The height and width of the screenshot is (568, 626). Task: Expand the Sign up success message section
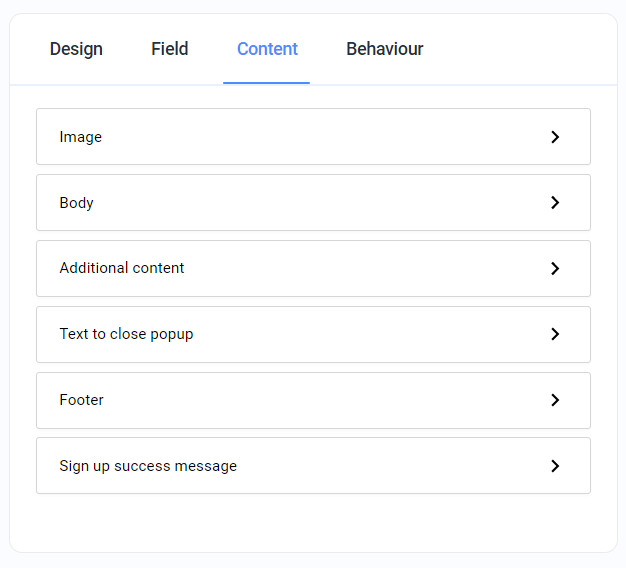[x=313, y=466]
